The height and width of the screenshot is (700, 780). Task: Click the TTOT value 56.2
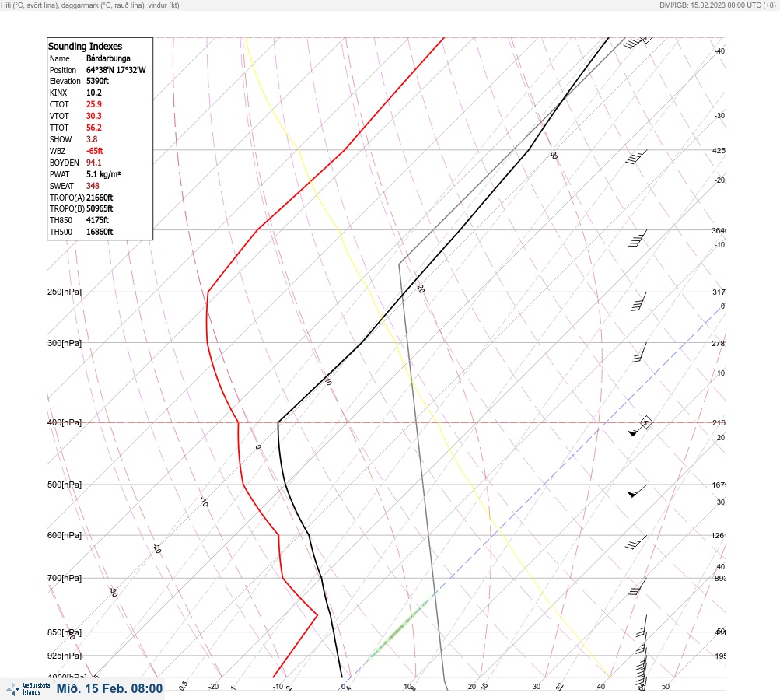coord(93,128)
